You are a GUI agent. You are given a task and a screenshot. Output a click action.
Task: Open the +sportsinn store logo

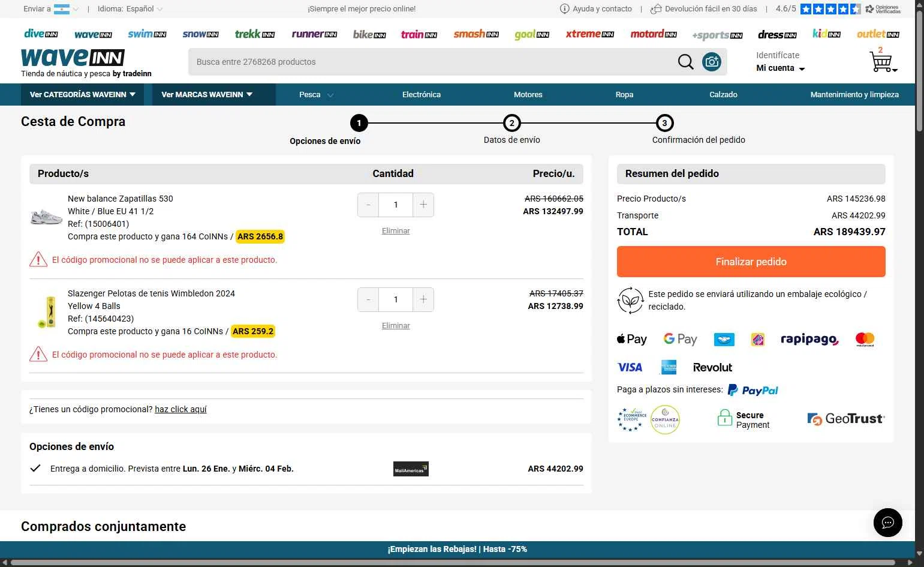(717, 35)
